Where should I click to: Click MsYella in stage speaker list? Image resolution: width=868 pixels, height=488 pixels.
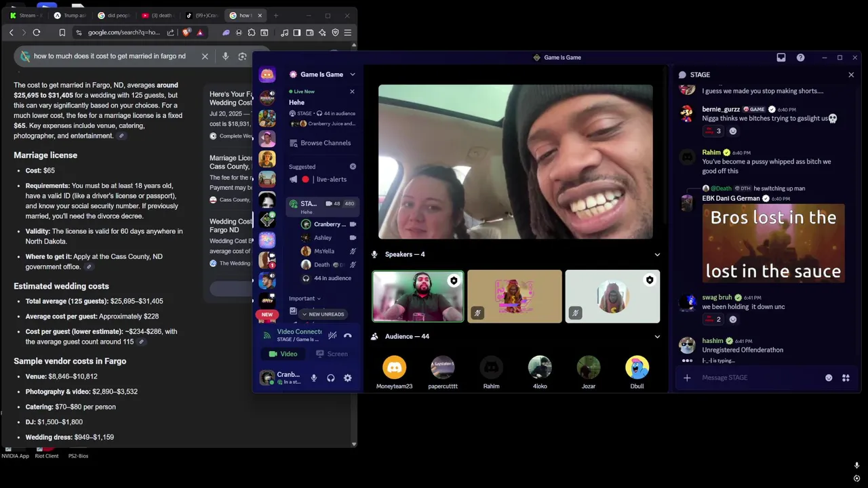point(329,251)
